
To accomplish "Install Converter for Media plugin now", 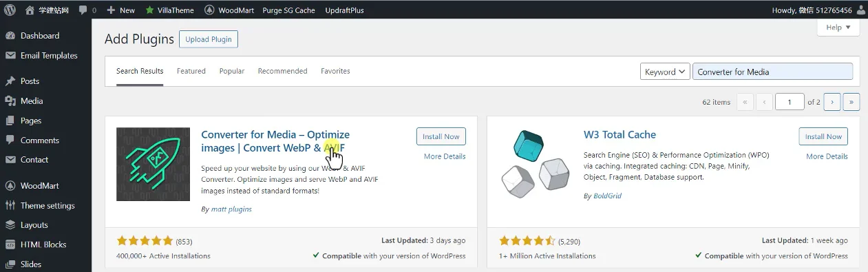I will (x=441, y=136).
